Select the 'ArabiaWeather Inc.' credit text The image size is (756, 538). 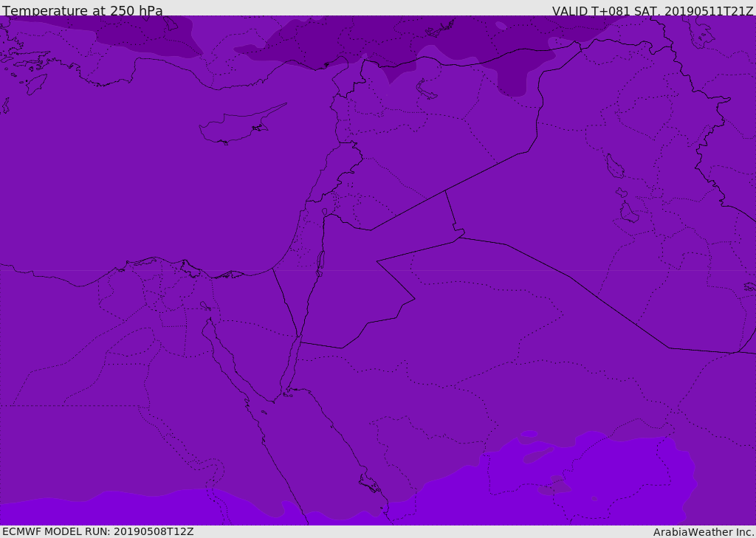pos(704,532)
